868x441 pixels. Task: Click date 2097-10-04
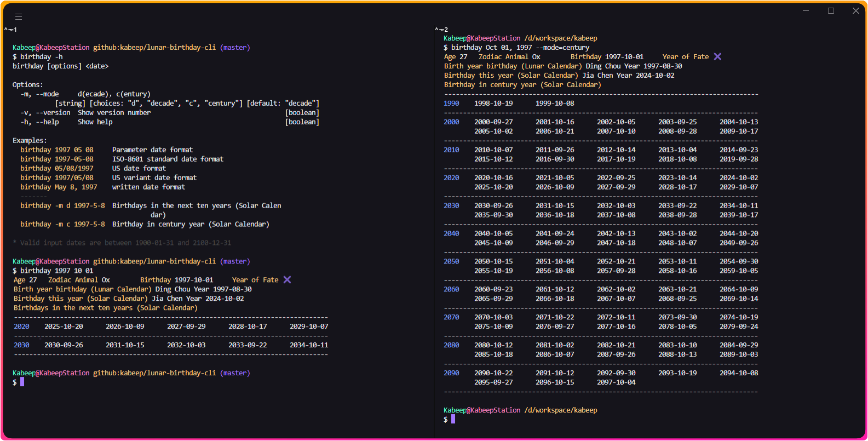616,383
